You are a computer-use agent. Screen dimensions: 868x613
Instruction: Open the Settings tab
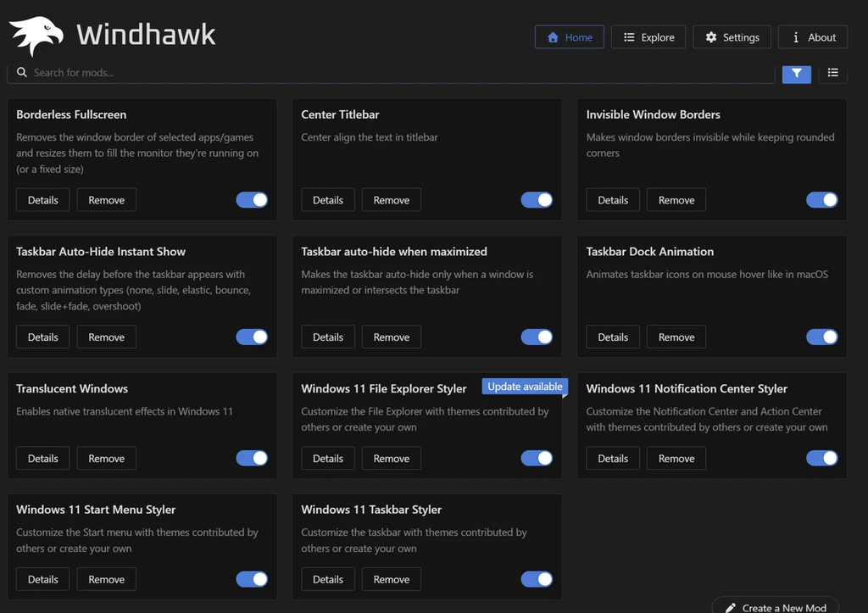coord(732,37)
